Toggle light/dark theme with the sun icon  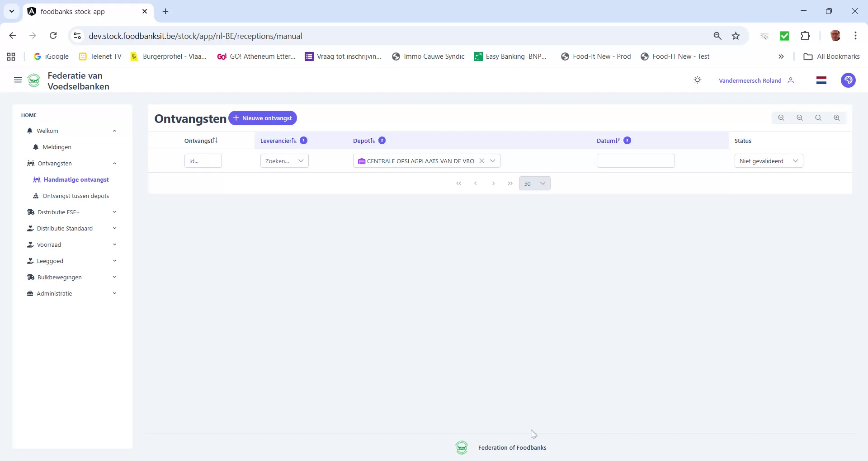(697, 80)
